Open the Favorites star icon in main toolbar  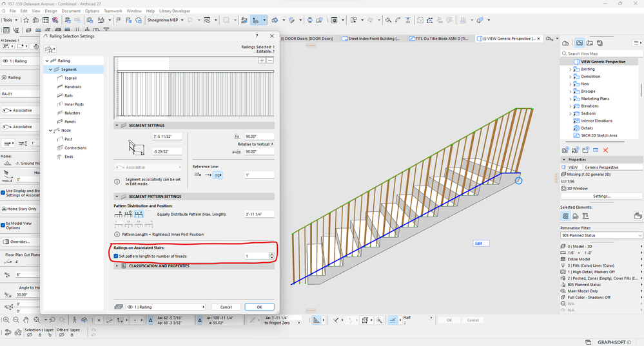(26, 20)
